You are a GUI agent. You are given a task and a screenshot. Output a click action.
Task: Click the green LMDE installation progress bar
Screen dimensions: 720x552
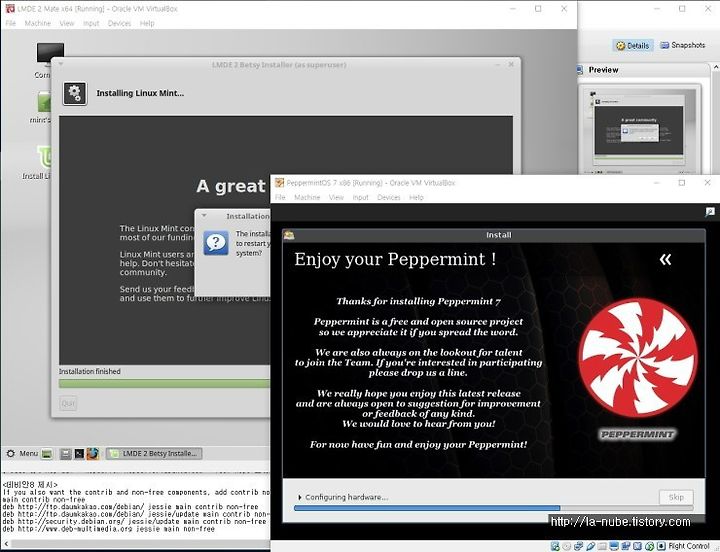pyautogui.click(x=164, y=384)
